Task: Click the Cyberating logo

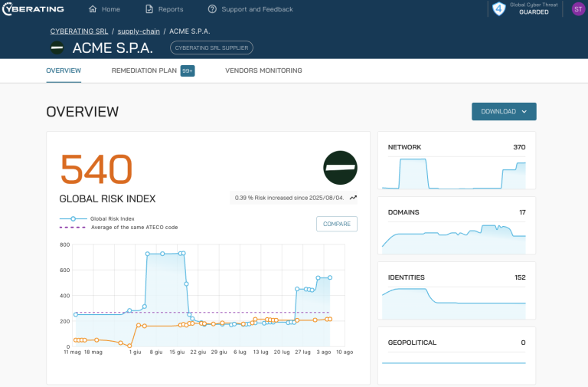Action: coord(32,9)
